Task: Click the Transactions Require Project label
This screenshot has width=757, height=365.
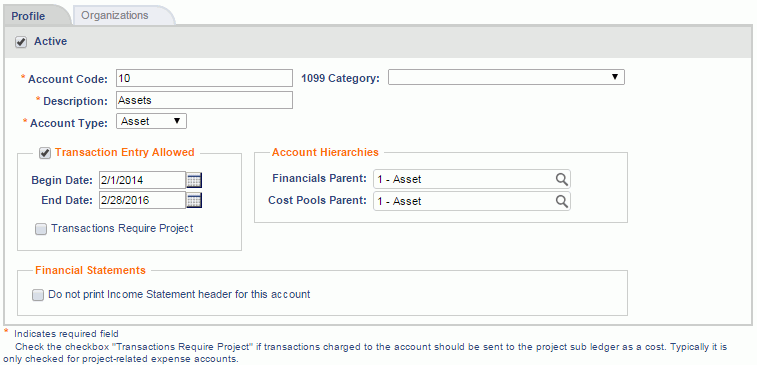Action: pos(122,228)
